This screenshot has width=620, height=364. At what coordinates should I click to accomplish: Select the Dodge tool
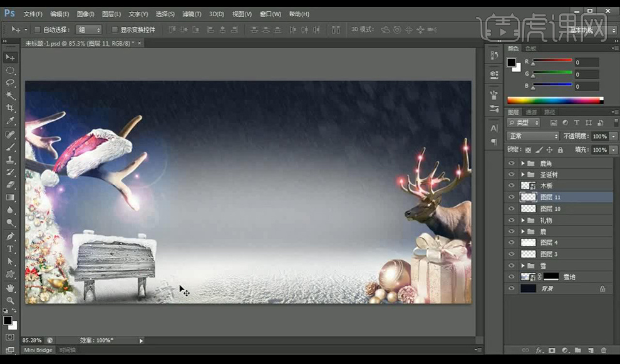click(x=10, y=223)
